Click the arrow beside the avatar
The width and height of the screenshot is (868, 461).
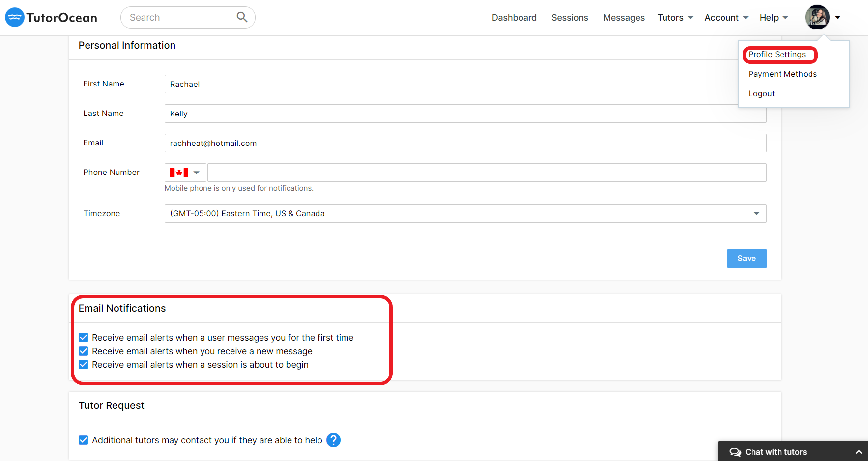point(838,17)
